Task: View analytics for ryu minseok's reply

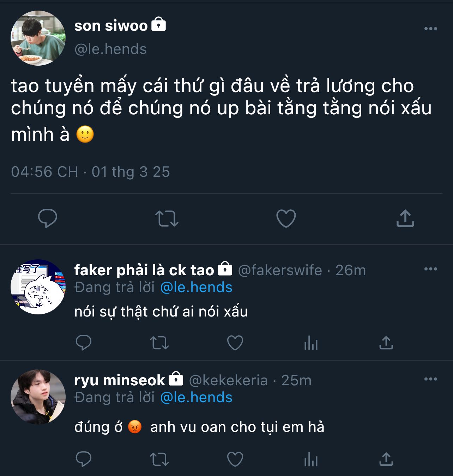Action: pyautogui.click(x=311, y=459)
